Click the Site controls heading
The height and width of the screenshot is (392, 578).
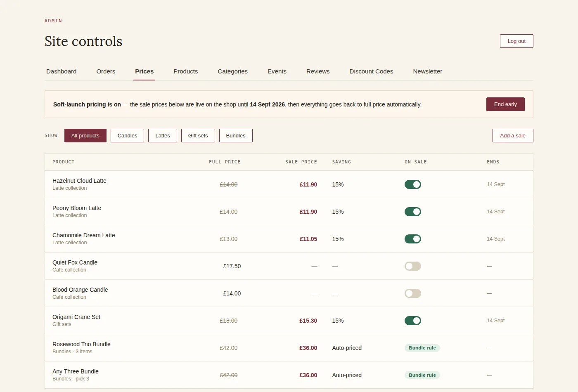(83, 41)
